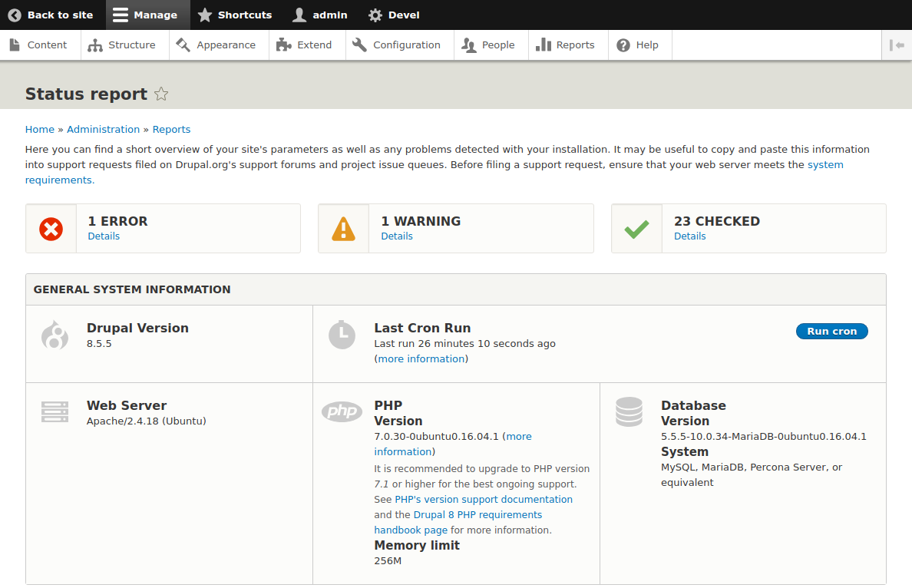Image resolution: width=912 pixels, height=588 pixels.
Task: Click the orange warning triangle icon
Action: 344,229
